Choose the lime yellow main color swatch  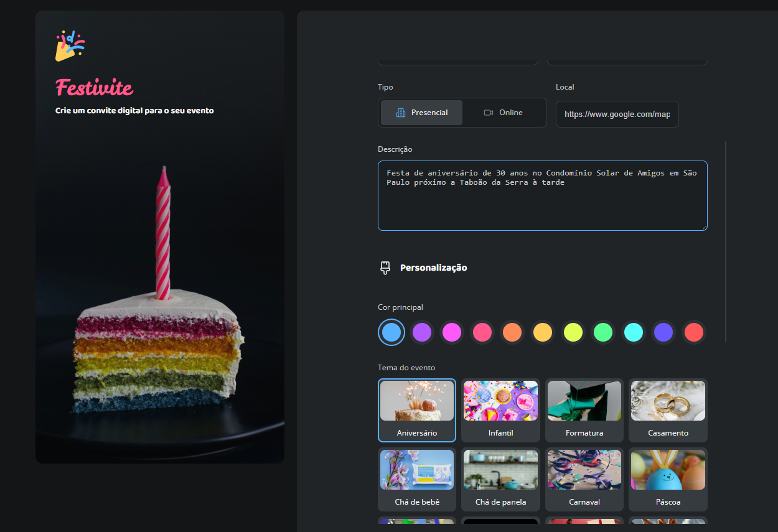pyautogui.click(x=573, y=332)
